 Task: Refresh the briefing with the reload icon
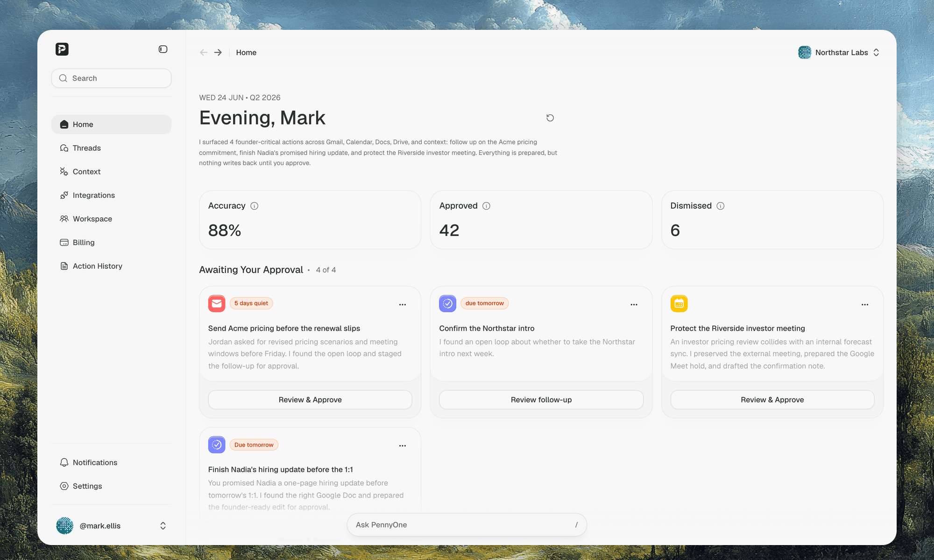pos(550,118)
